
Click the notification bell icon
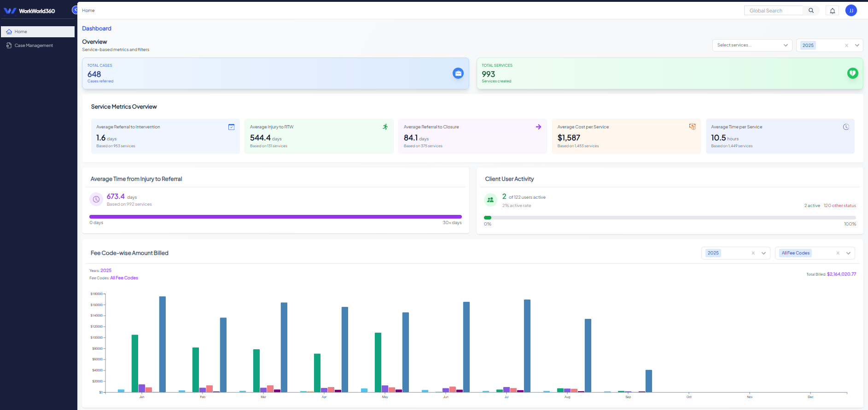(832, 11)
